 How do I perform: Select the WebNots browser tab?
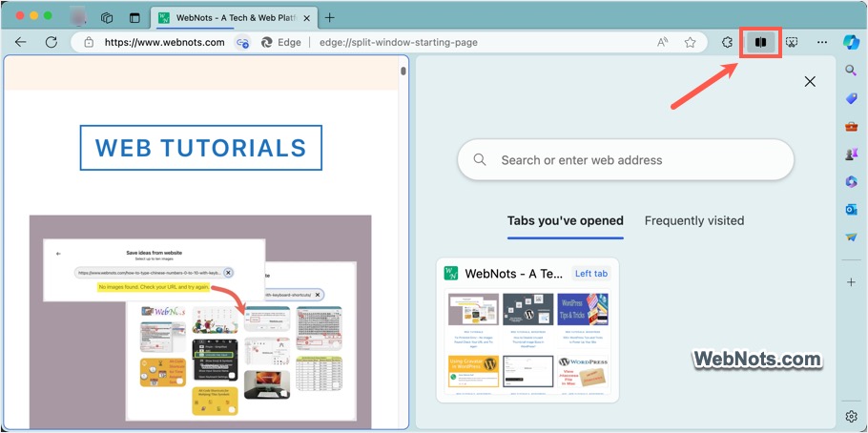point(235,18)
